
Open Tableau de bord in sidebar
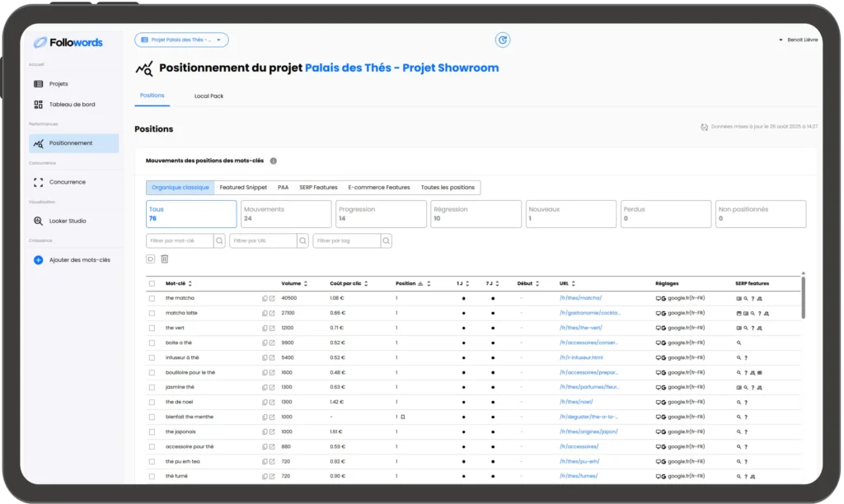point(72,105)
